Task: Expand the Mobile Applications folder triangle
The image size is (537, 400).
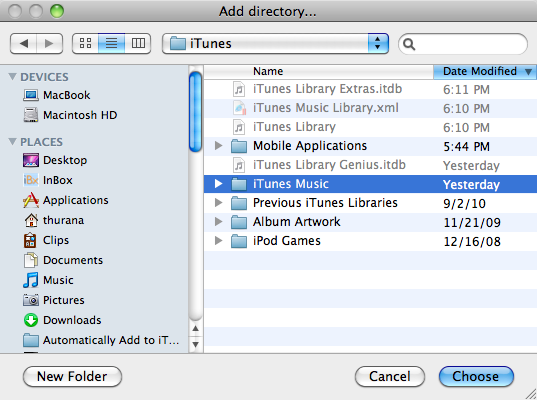Action: [218, 146]
